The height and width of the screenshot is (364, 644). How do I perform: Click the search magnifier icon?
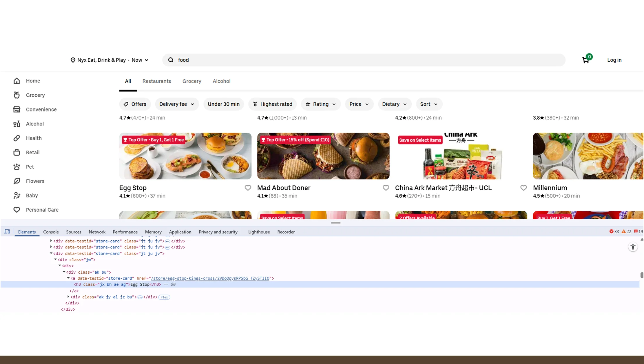pos(171,60)
